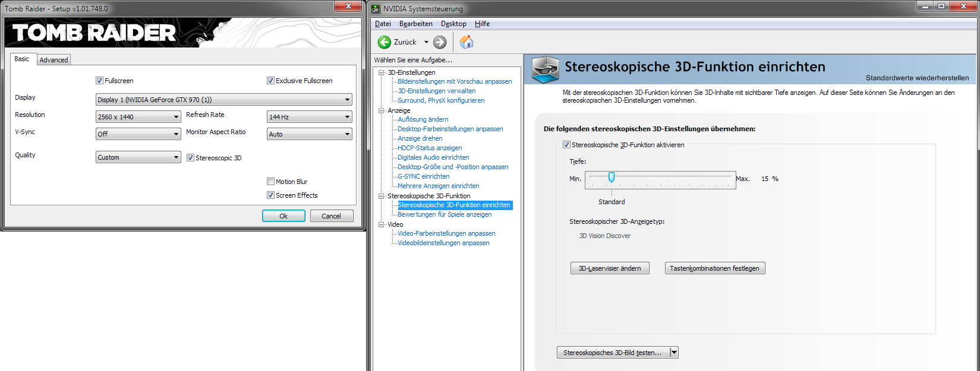The image size is (980, 371).
Task: Switch to the Advanced tab
Action: (54, 60)
